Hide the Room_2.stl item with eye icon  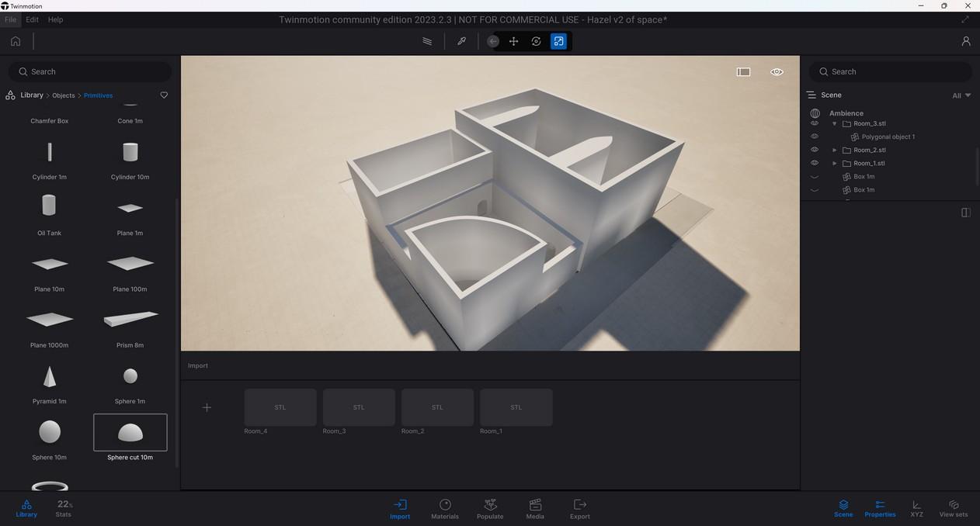coord(815,150)
